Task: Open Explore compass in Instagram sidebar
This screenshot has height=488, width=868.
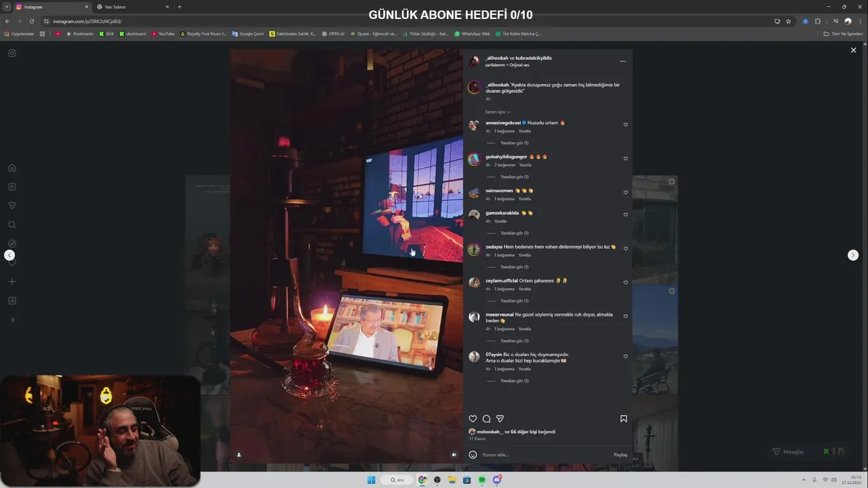Action: tap(12, 243)
